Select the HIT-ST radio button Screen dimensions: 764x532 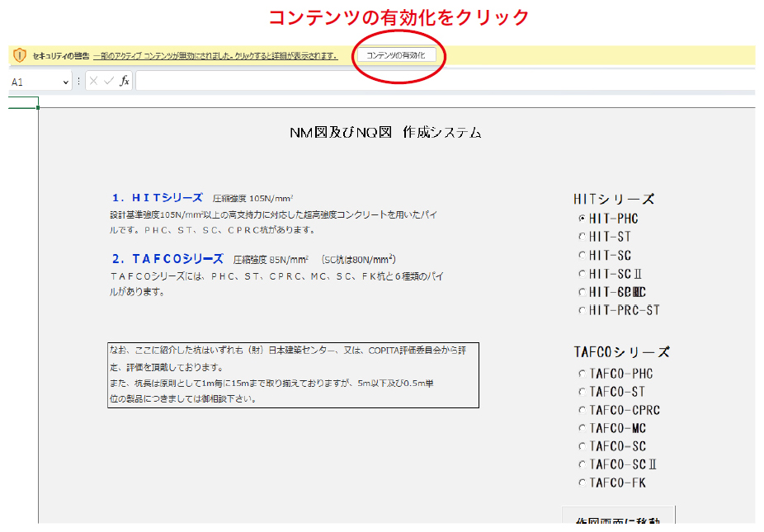(582, 237)
